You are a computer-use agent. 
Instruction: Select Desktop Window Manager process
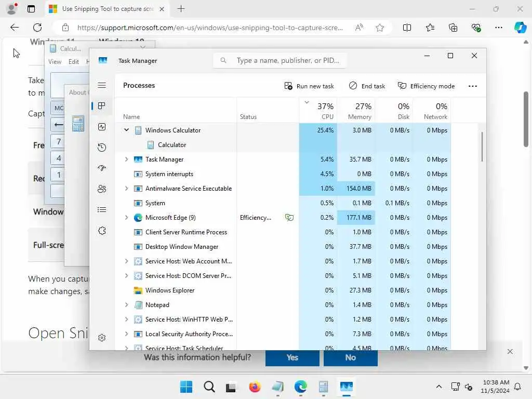tap(283, 247)
